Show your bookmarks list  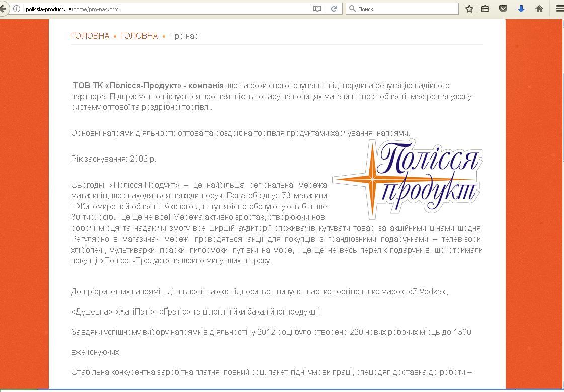485,9
